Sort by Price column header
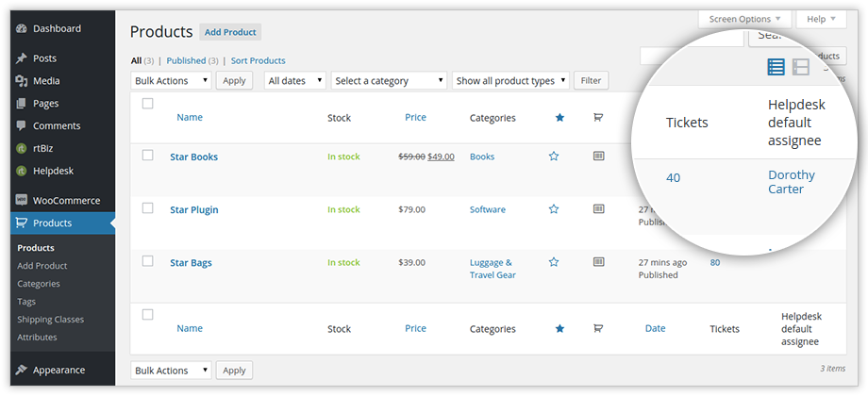 [x=416, y=117]
